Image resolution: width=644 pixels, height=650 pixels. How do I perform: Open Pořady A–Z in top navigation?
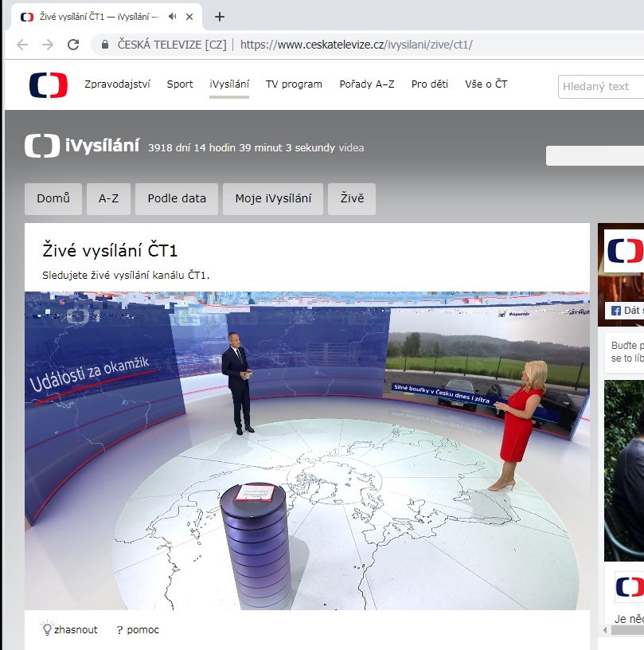[x=366, y=84]
